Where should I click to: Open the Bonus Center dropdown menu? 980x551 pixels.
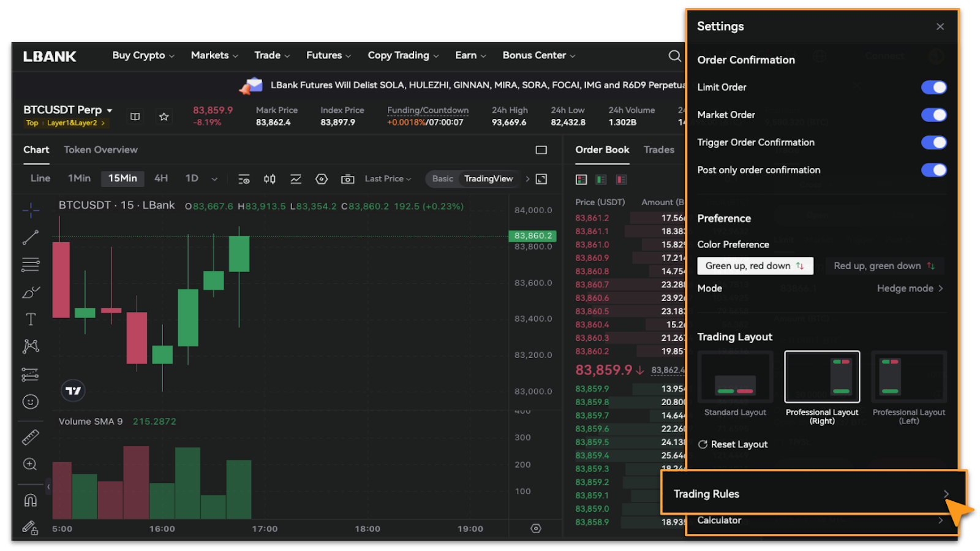[x=539, y=56]
